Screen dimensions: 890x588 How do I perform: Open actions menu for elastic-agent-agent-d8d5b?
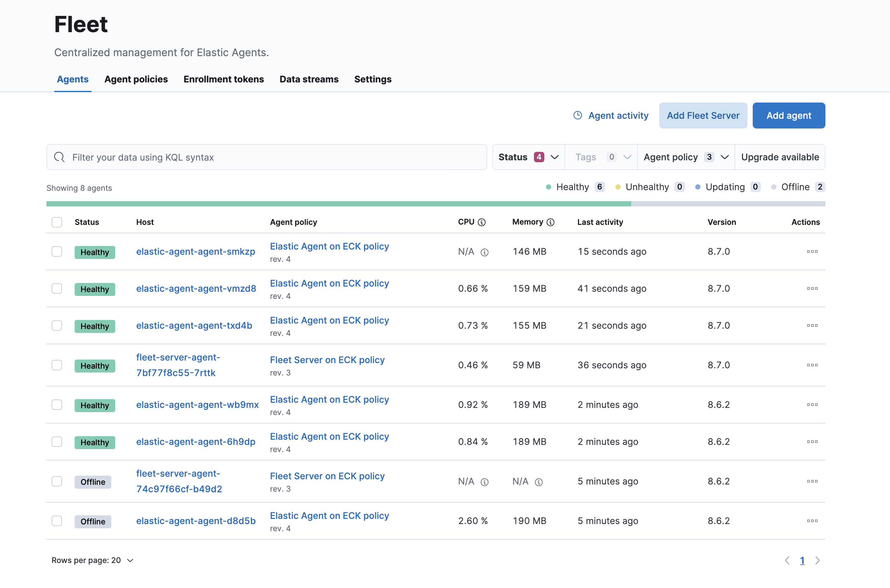pyautogui.click(x=812, y=521)
